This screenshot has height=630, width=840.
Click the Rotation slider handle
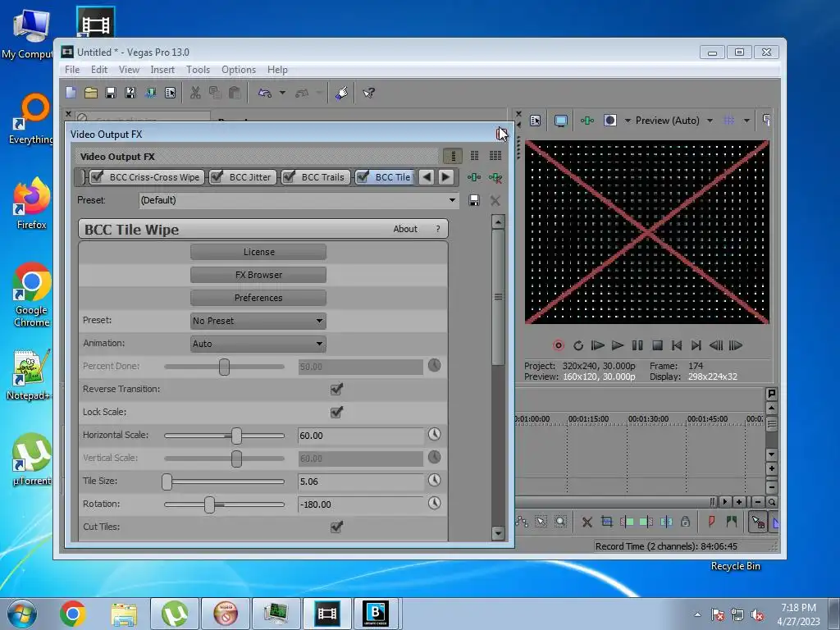click(x=209, y=504)
